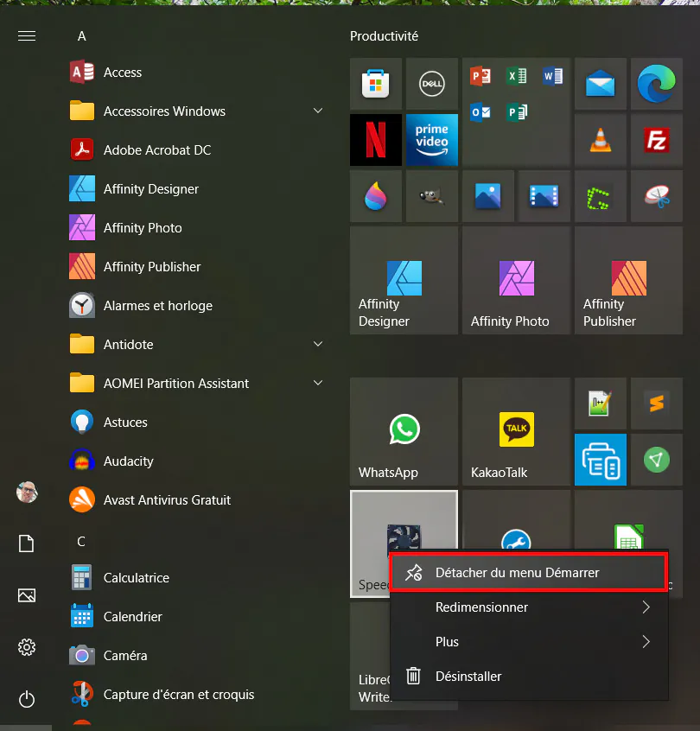Viewport: 700px width, 731px height.
Task: Open the Photos tile
Action: pyautogui.click(x=487, y=196)
